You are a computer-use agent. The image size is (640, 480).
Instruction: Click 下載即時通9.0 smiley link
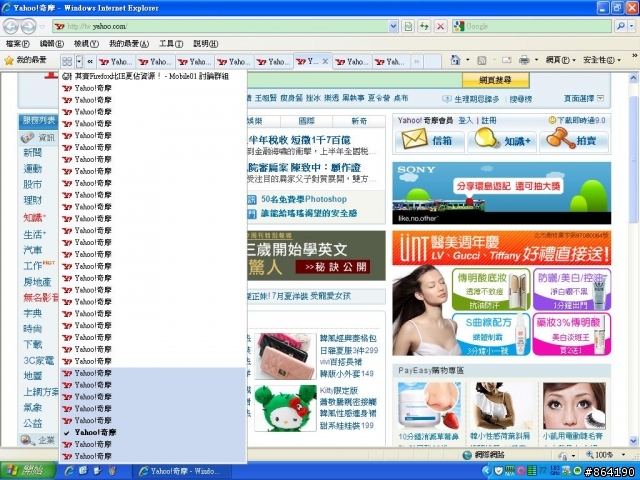(x=577, y=120)
